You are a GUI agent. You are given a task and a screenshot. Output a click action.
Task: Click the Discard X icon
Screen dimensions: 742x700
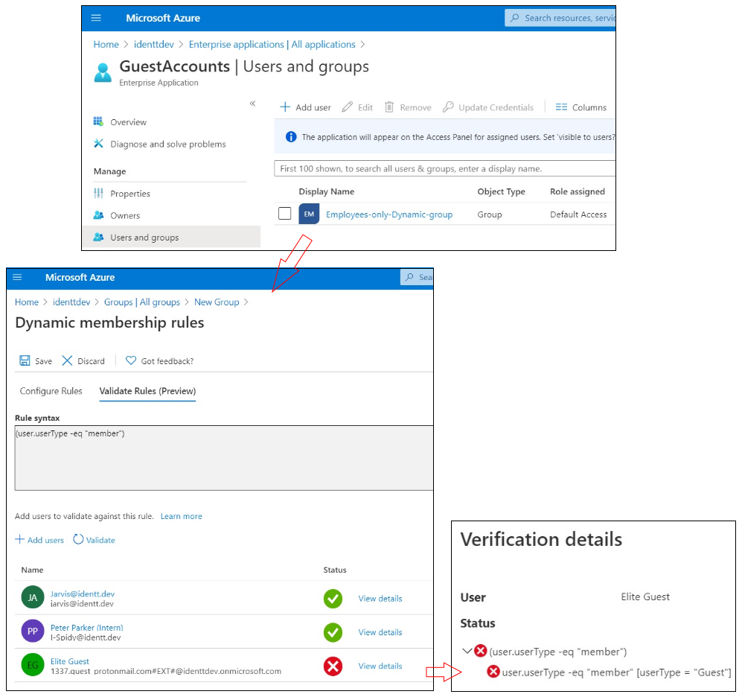click(67, 361)
